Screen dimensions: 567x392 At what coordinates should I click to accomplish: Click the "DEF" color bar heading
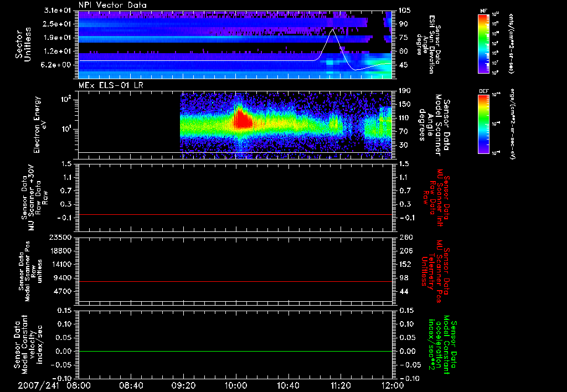pyautogui.click(x=483, y=91)
